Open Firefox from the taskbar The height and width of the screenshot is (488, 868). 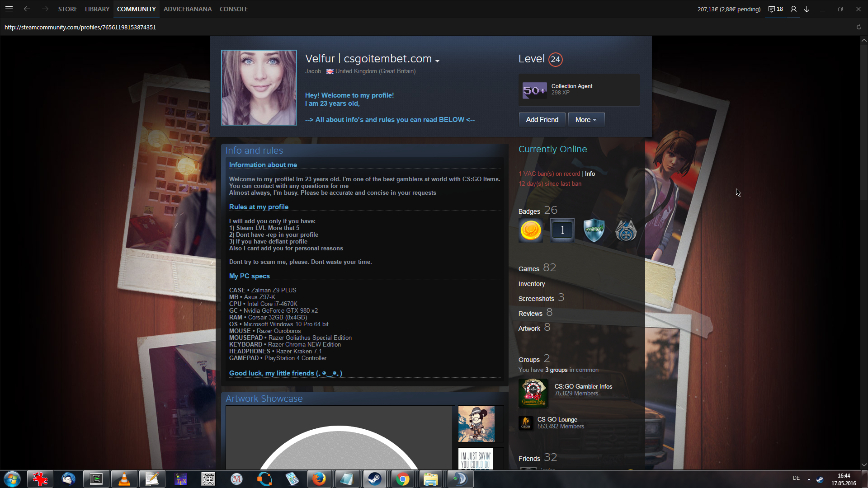point(319,479)
